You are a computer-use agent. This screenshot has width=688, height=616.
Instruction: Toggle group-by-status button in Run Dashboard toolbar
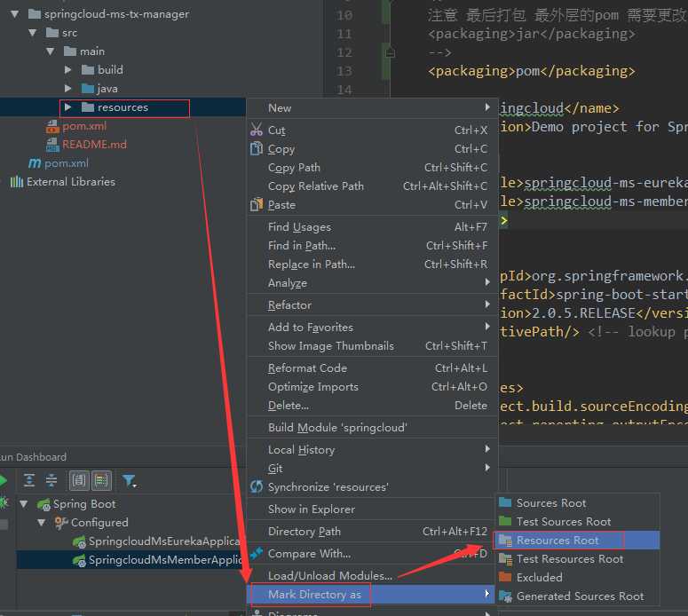pyautogui.click(x=101, y=480)
